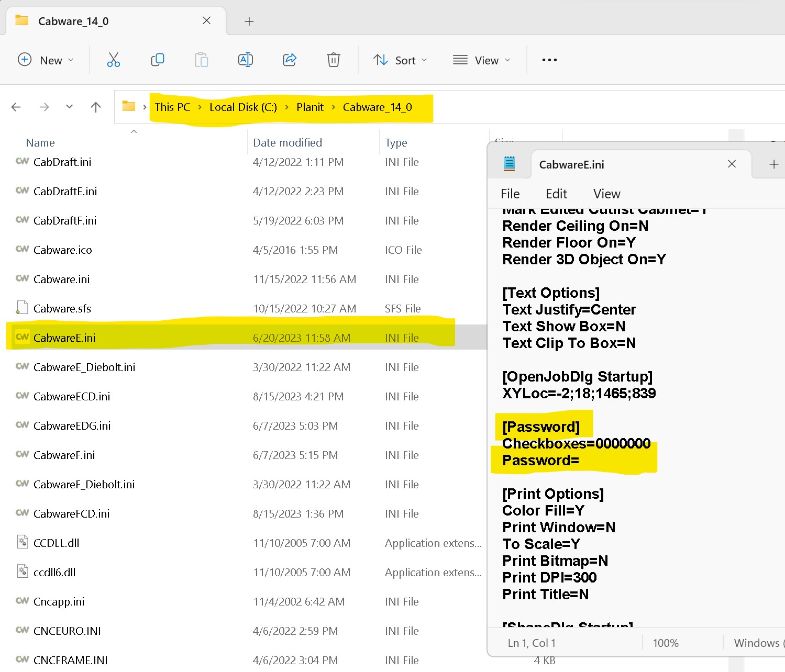The height and width of the screenshot is (672, 785).
Task: Close the CabwareE.ini Notepad tab
Action: [x=732, y=164]
